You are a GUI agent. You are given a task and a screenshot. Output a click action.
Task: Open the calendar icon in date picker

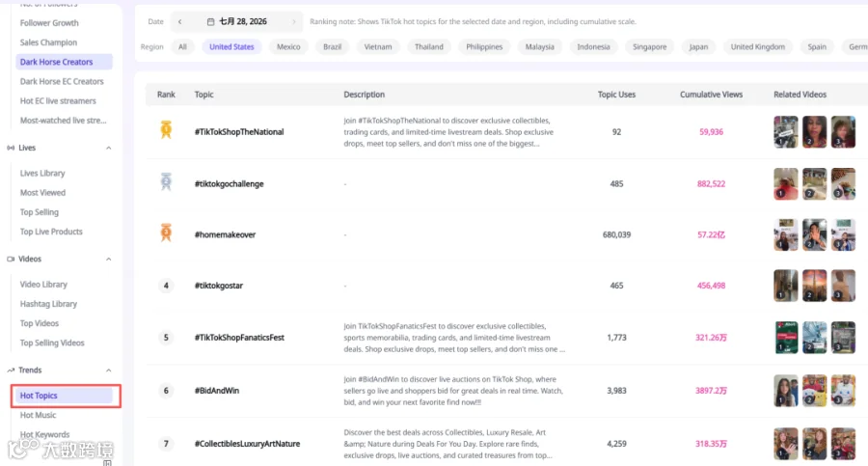pyautogui.click(x=210, y=21)
